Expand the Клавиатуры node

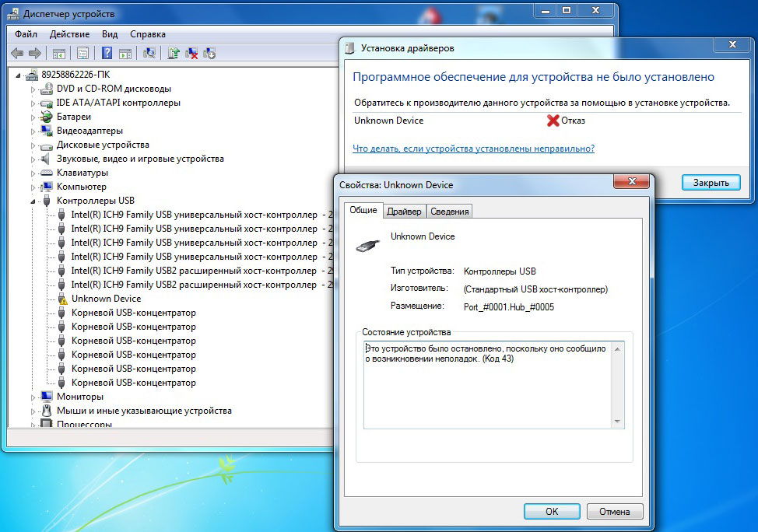tap(33, 173)
